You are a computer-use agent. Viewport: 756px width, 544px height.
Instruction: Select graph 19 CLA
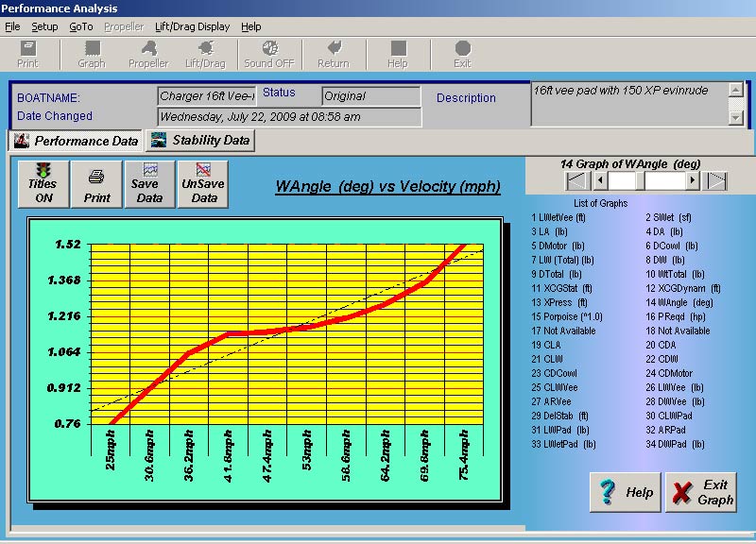pyautogui.click(x=546, y=345)
